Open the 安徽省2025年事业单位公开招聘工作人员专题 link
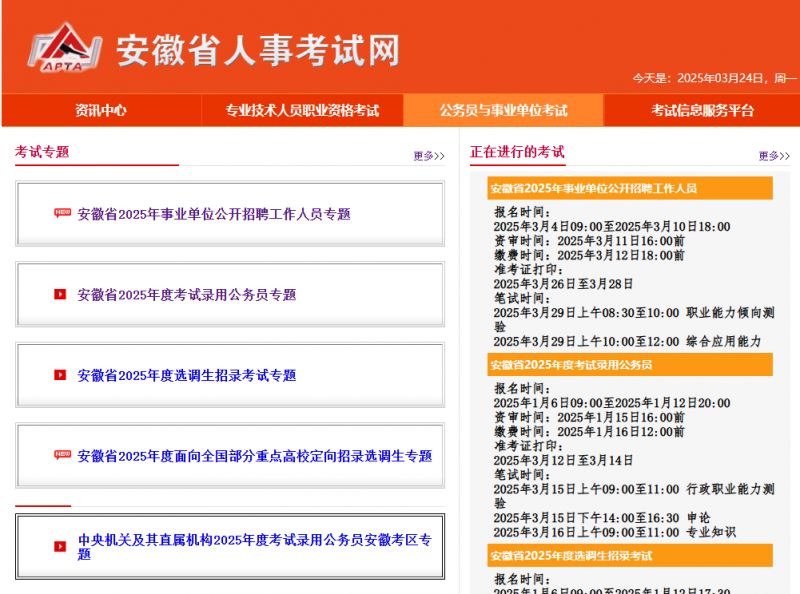 214,214
